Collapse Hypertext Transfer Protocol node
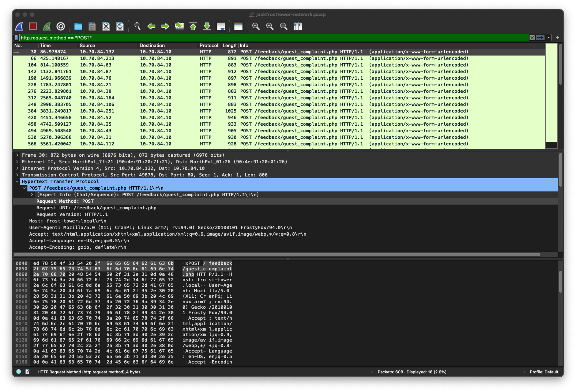The image size is (576, 392). [17, 182]
